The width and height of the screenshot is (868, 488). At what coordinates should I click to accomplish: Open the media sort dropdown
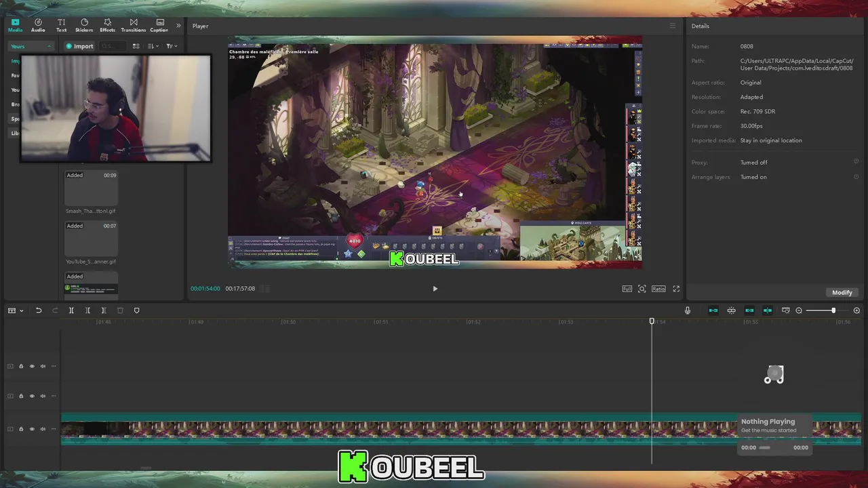pos(153,46)
